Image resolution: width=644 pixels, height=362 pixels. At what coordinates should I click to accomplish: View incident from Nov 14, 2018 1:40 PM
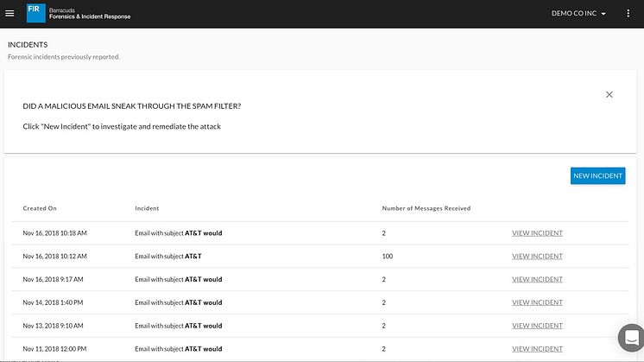point(537,302)
